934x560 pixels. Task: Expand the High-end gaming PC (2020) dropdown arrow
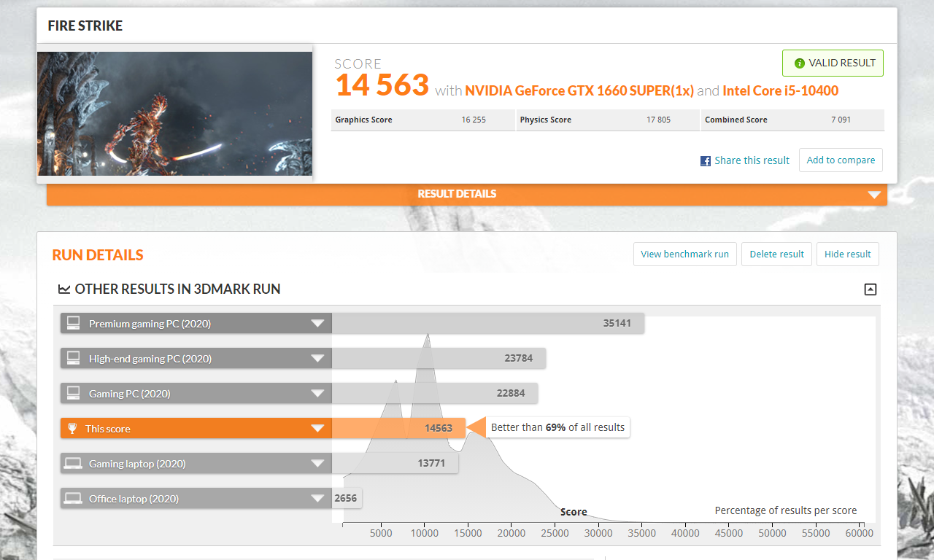click(317, 359)
